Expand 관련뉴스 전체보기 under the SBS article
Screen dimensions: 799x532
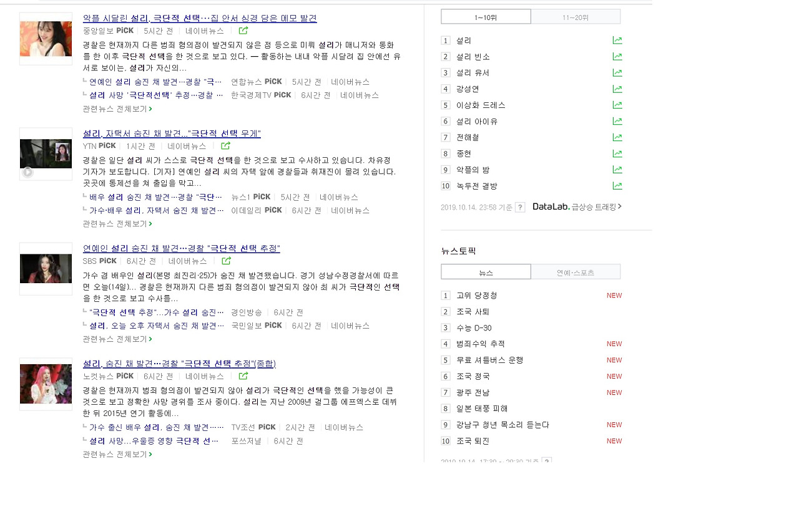(117, 339)
